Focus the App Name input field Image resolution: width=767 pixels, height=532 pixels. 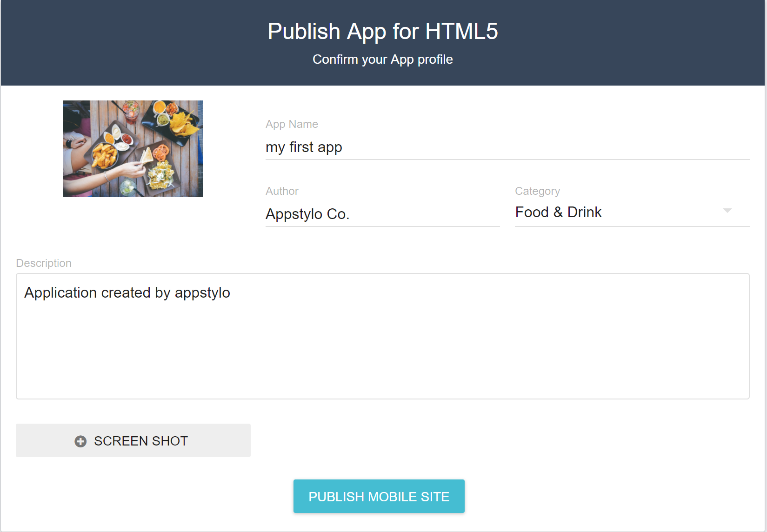point(507,147)
